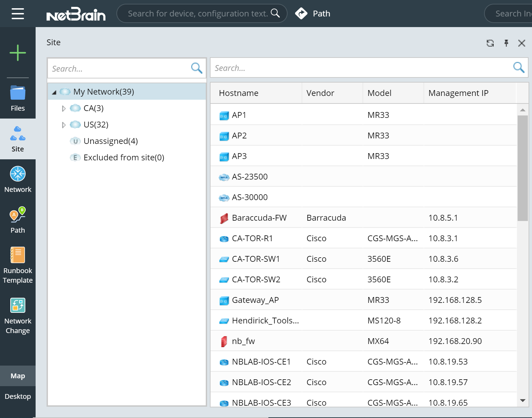This screenshot has width=532, height=418.
Task: Expand the CA(3) site node
Action: (x=64, y=109)
